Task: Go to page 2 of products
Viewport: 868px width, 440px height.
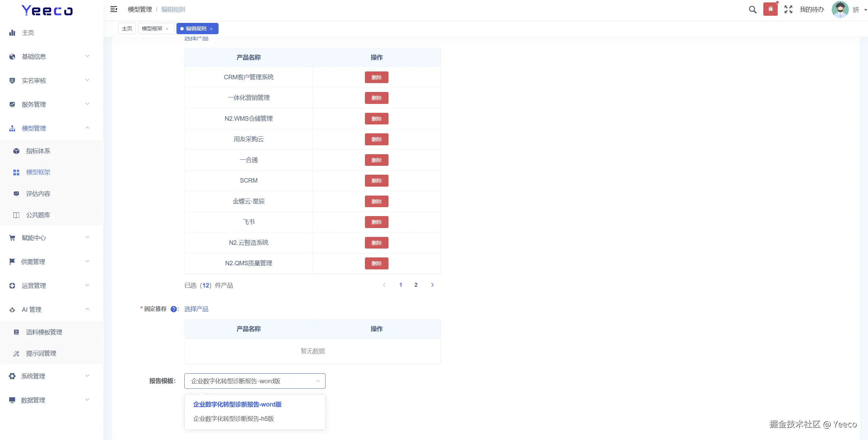Action: point(416,285)
